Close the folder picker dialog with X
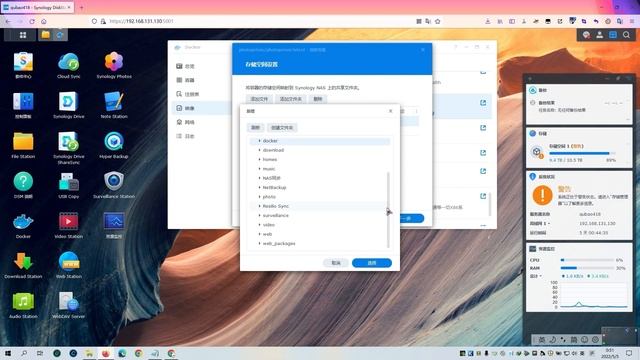 [391, 111]
